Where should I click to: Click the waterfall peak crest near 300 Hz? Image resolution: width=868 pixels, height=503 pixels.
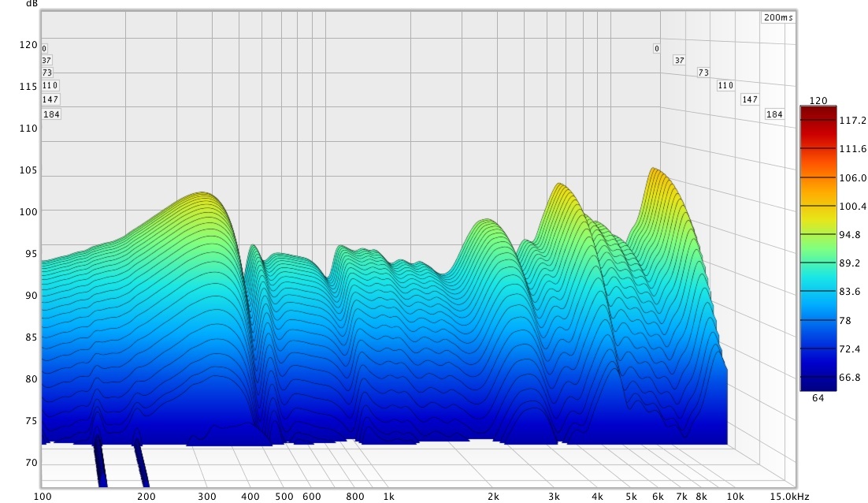(203, 194)
